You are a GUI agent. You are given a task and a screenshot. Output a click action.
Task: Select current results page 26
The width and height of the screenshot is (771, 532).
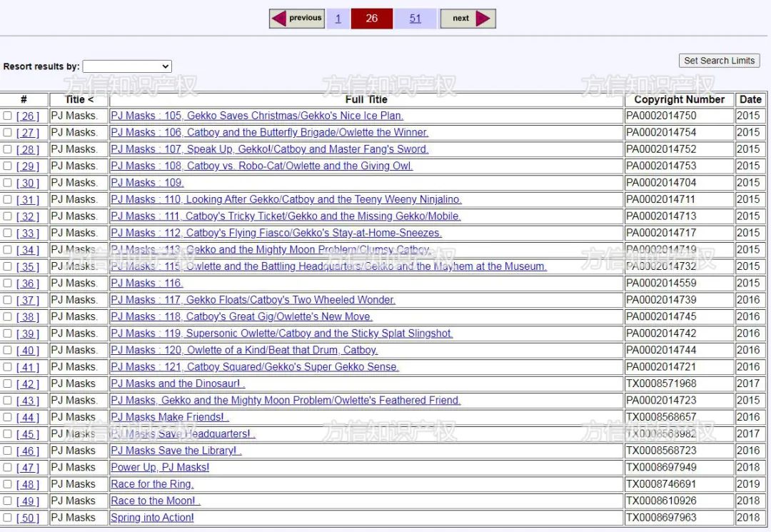(372, 19)
